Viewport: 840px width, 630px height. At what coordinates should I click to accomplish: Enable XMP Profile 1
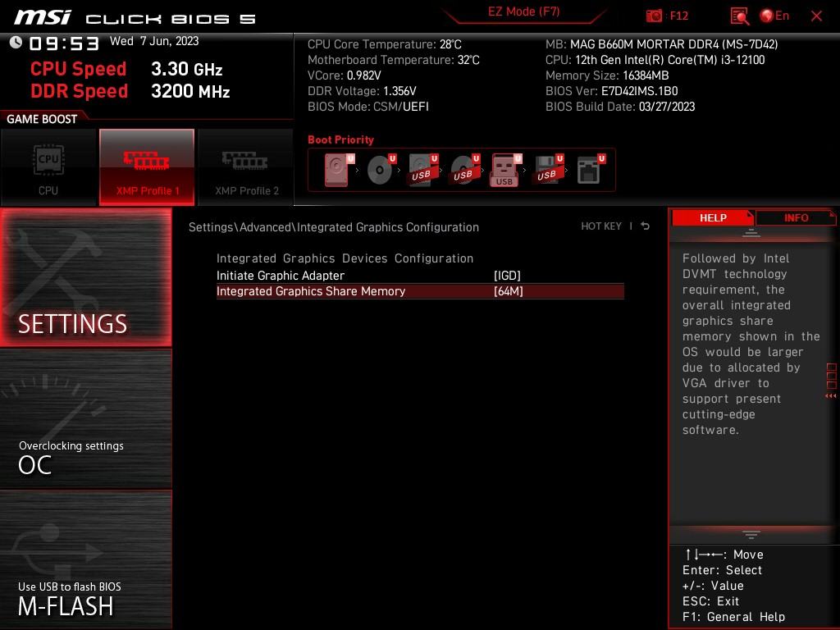coord(147,167)
